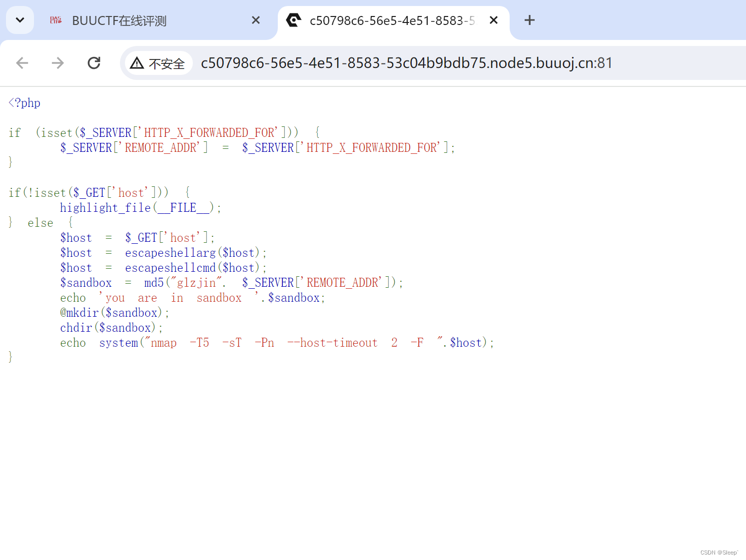Click the highlight_file(__FILE__) code line
Screen dimensions: 746x560
[x=140, y=207]
